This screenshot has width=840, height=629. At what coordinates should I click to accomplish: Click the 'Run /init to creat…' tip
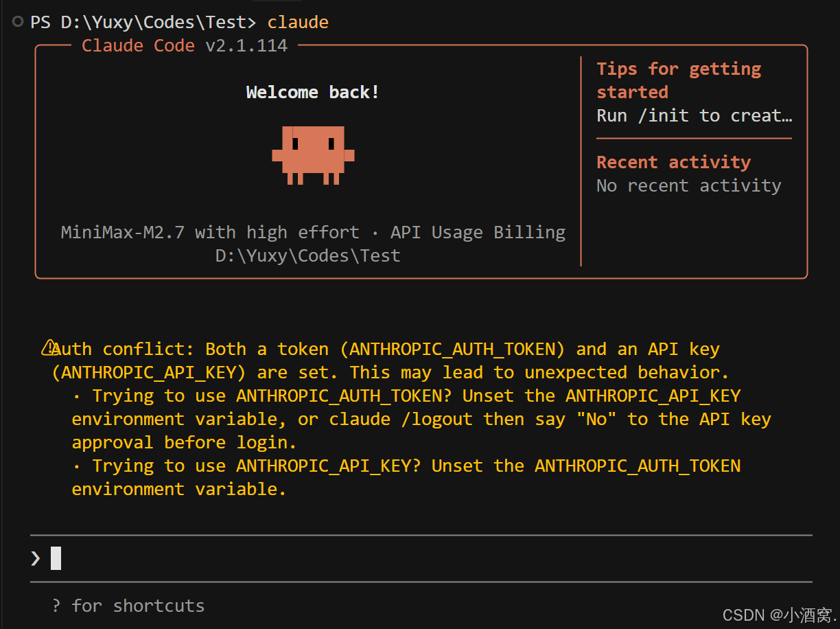(695, 115)
